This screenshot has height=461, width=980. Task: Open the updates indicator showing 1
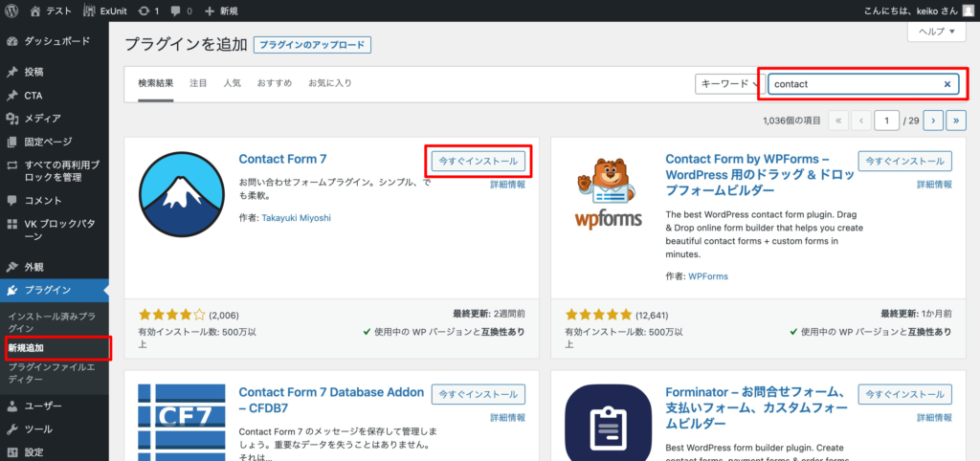[x=148, y=11]
